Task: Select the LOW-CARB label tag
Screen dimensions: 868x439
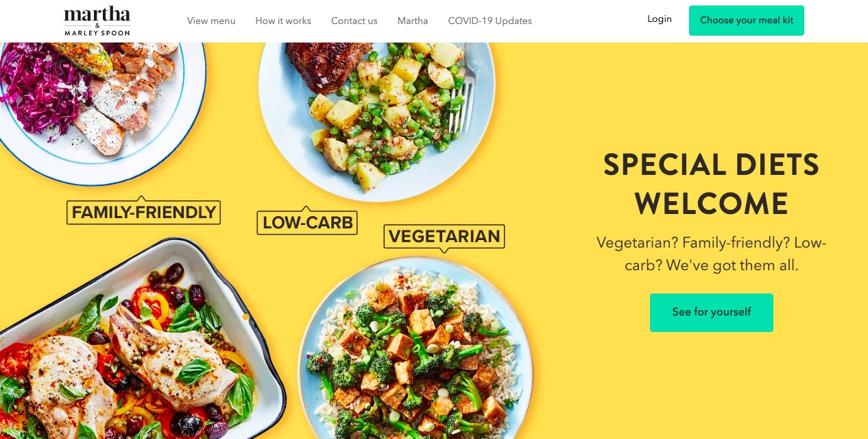Action: [307, 222]
